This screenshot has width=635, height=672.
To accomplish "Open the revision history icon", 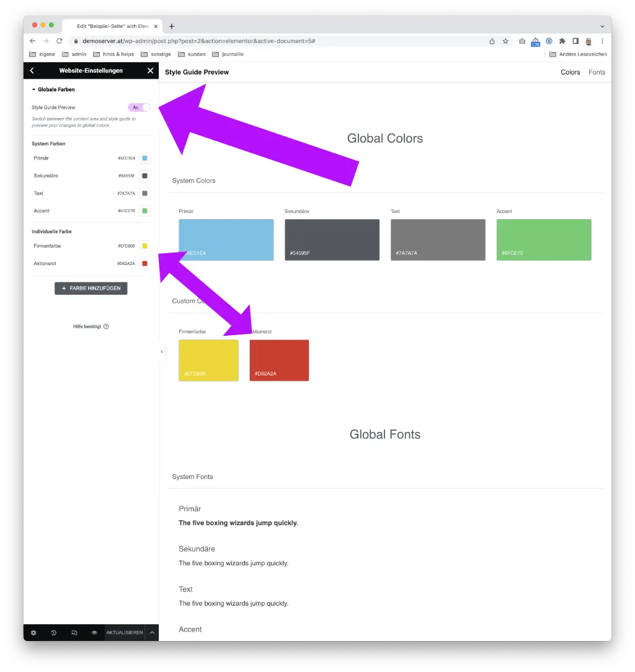I will [x=53, y=632].
